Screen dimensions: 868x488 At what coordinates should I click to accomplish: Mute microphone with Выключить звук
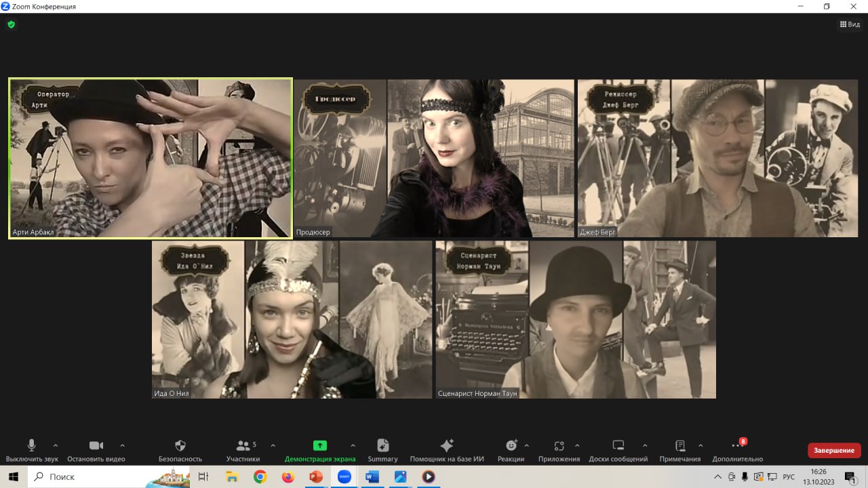pyautogui.click(x=31, y=446)
